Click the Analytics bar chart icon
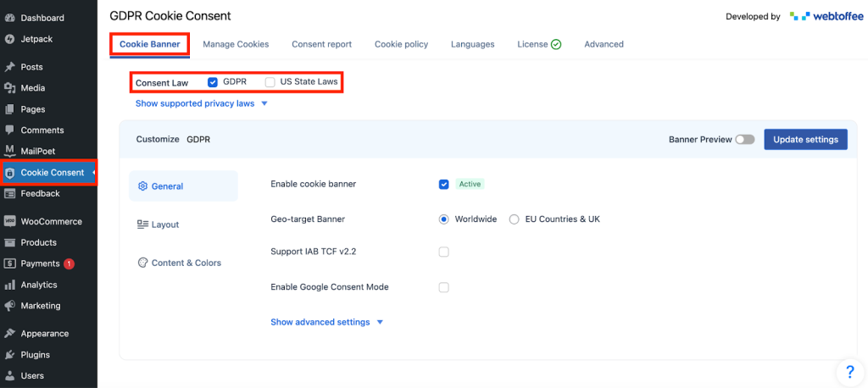 pyautogui.click(x=9, y=285)
